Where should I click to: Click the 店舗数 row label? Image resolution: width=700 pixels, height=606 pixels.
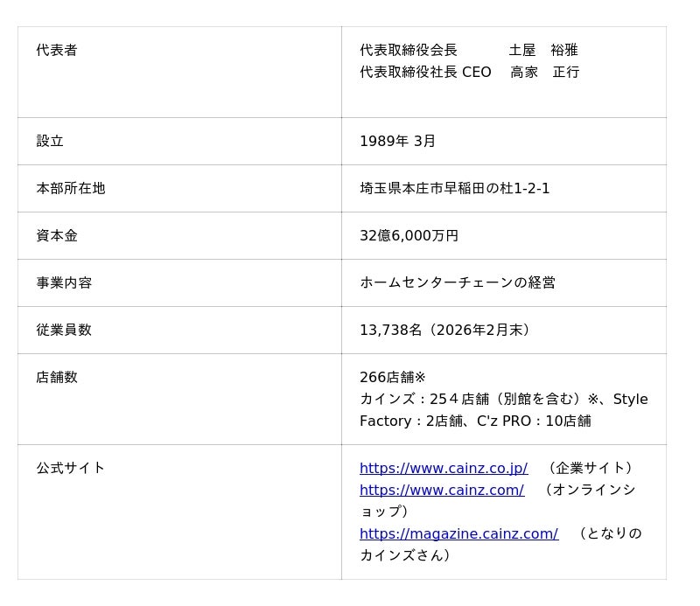click(57, 378)
